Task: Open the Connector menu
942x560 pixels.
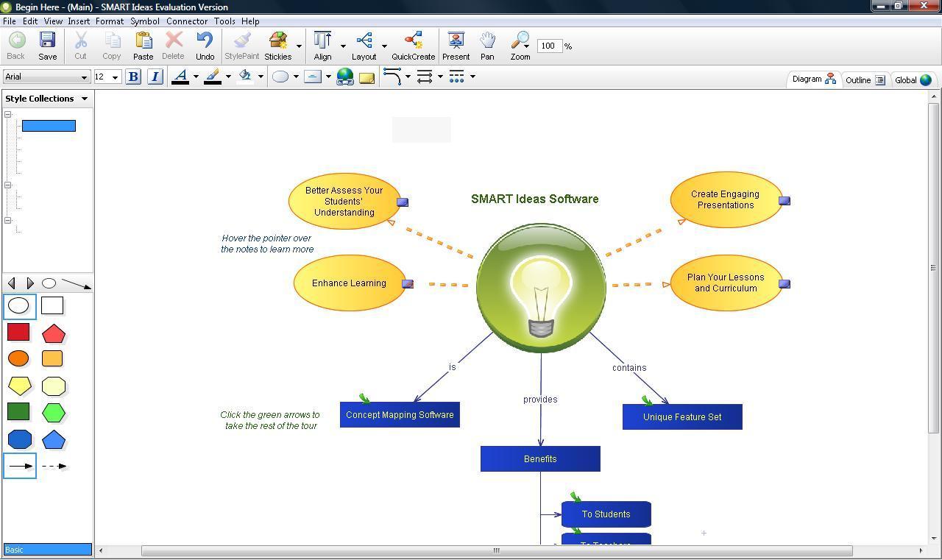Action: point(187,21)
